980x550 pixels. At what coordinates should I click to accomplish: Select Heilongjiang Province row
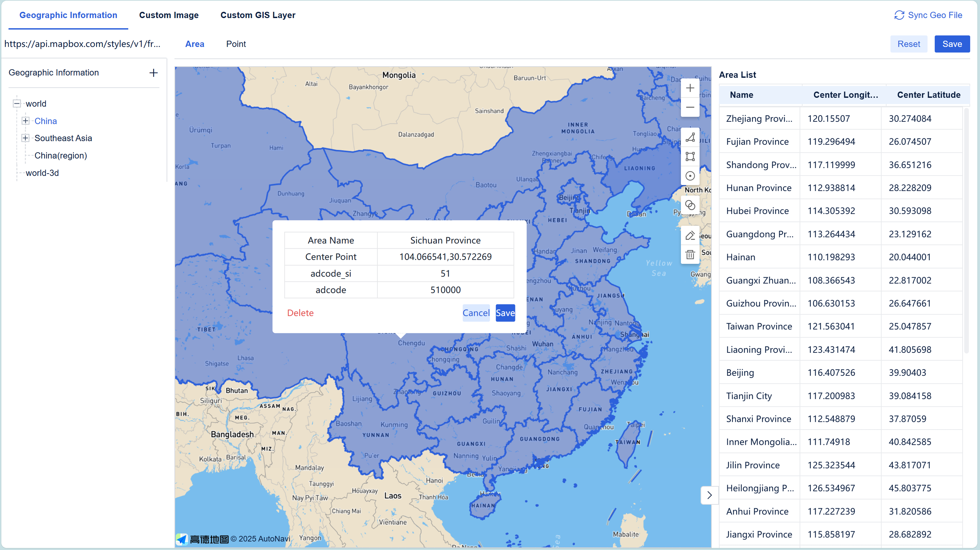pos(840,488)
